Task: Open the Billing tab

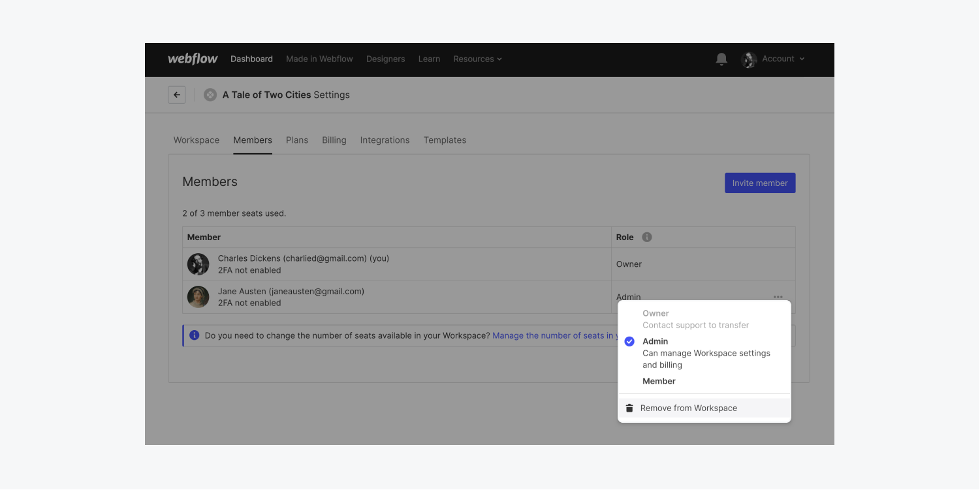Action: point(334,140)
